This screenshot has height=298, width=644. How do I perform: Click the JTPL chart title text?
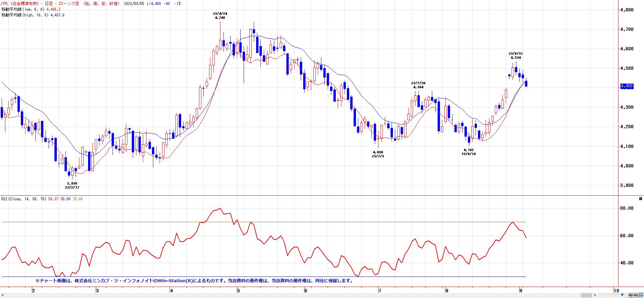(x=60, y=3)
